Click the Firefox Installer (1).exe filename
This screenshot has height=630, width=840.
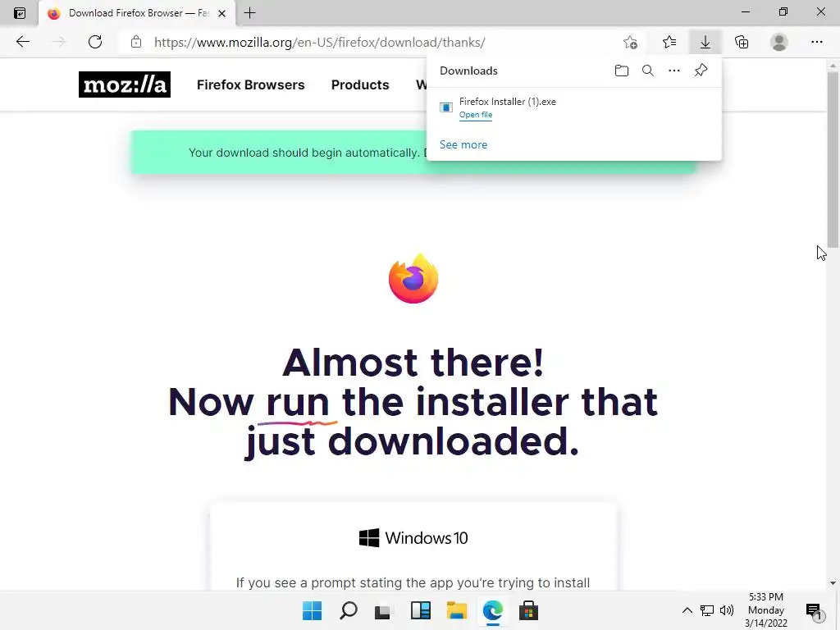click(x=507, y=101)
